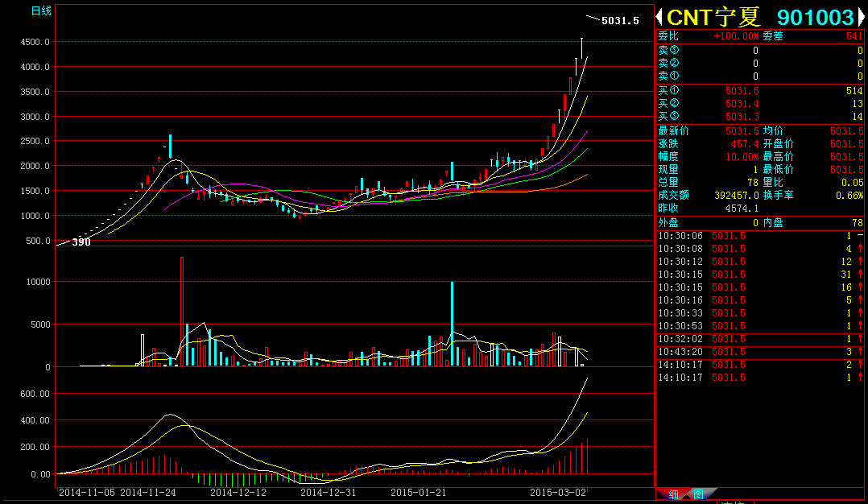Click the 10000 volume axis label

pos(38,282)
